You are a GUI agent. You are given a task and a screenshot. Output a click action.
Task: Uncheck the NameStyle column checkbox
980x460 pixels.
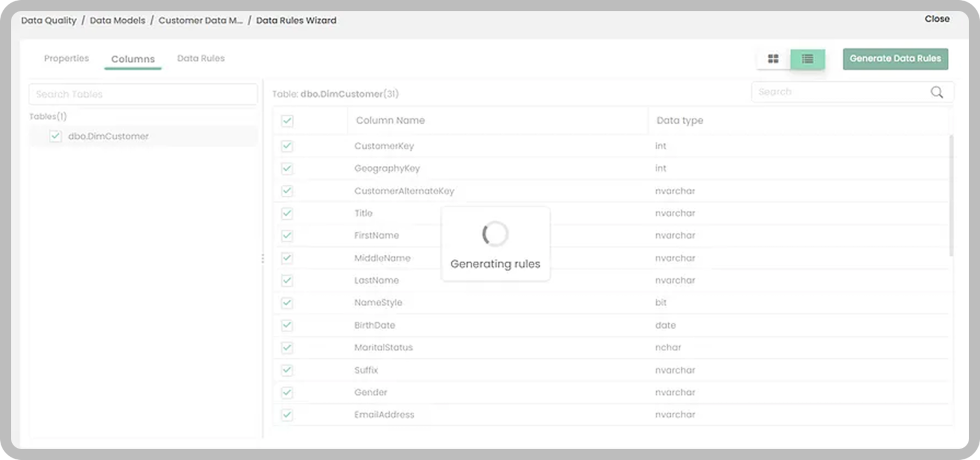[287, 302]
